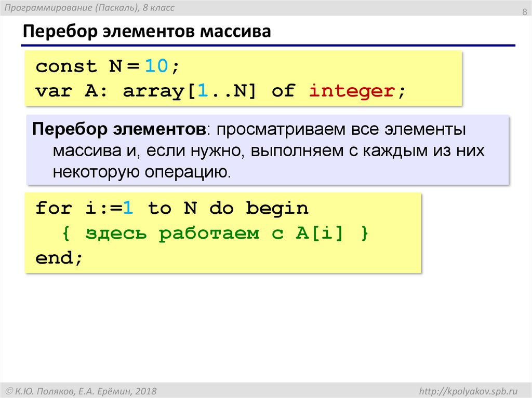The image size is (532, 398).
Task: Click the text 'массива и, если нужно, выполняем'
Action: click(x=198, y=151)
